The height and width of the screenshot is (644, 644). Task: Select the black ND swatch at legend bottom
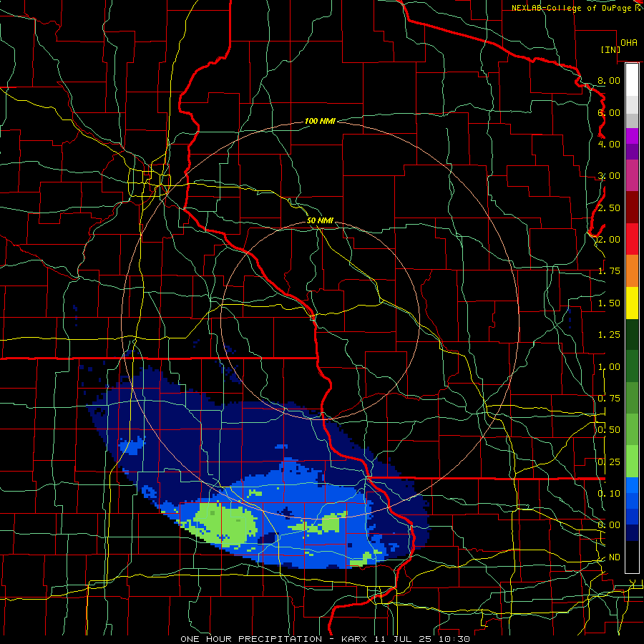point(632,557)
